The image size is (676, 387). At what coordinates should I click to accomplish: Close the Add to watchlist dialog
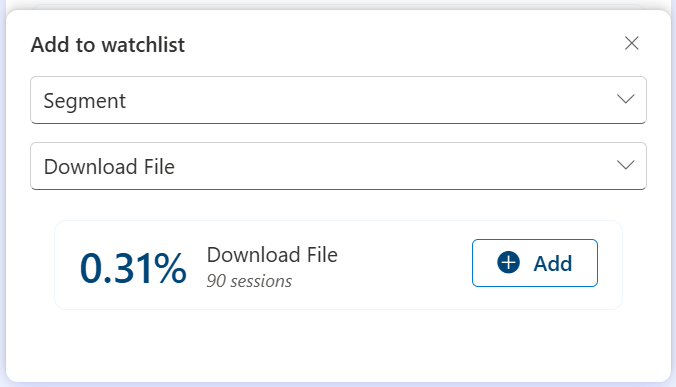632,43
